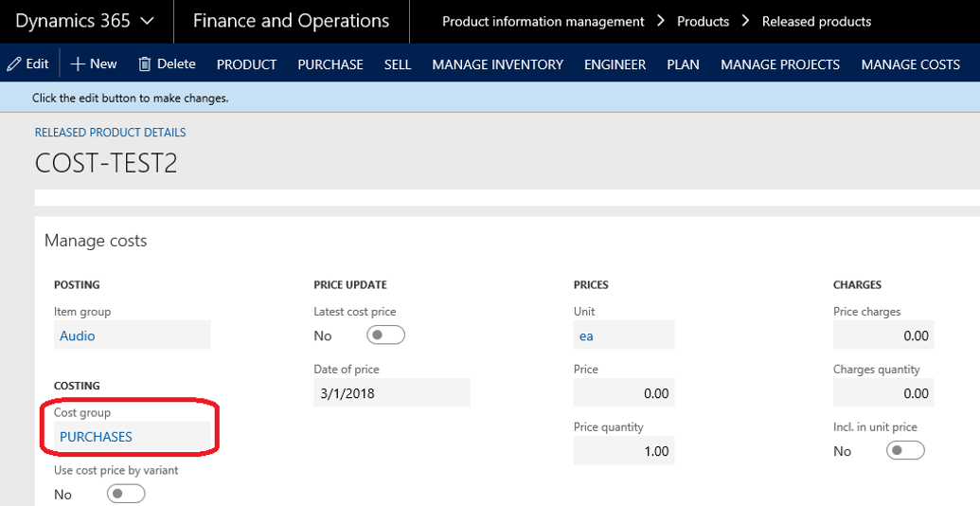Viewport: 980px width, 506px height.
Task: Open the Dynamics 365 dropdown chevron
Action: (148, 21)
